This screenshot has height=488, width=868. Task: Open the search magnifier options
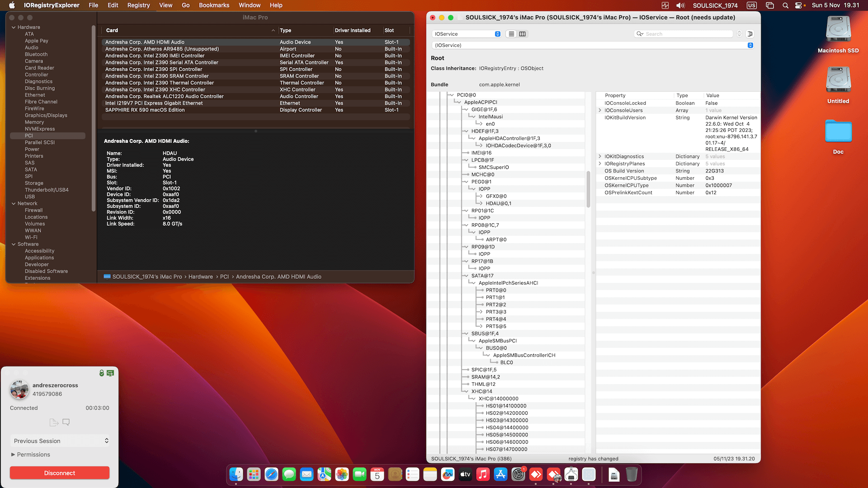[639, 34]
